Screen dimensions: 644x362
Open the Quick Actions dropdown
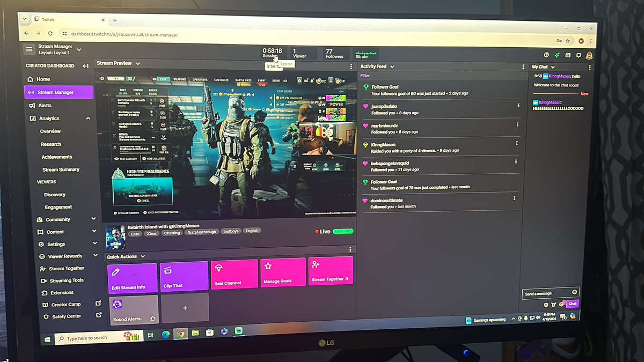click(143, 256)
